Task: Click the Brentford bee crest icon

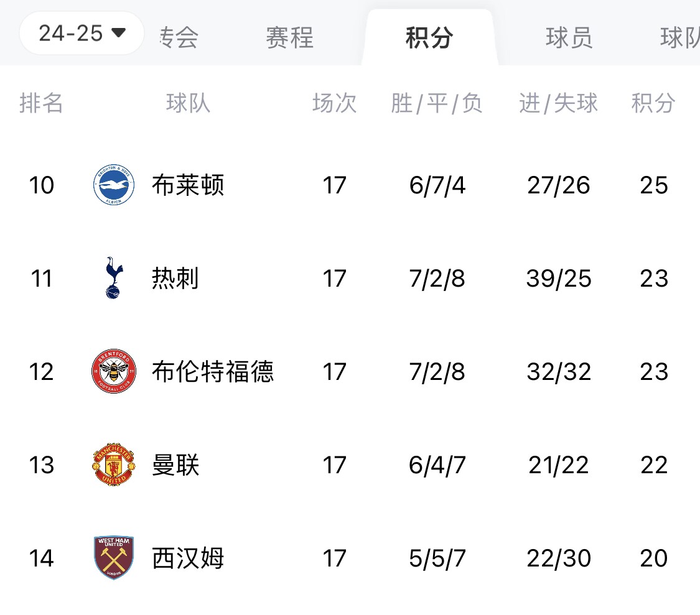Action: tap(114, 372)
